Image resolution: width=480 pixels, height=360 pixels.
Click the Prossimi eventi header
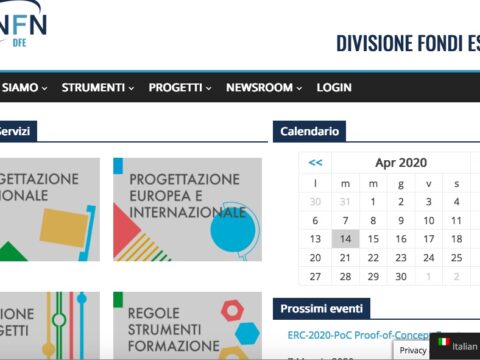(321, 309)
